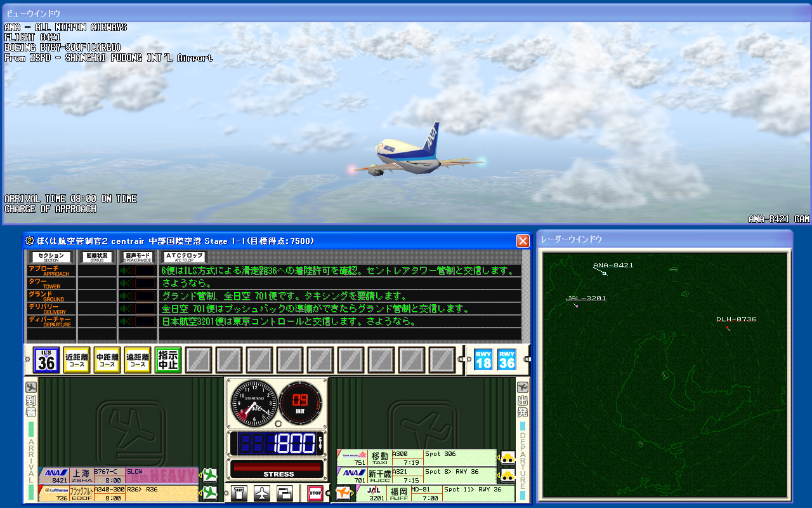Click the 回線状況 STATUS column header
The width and height of the screenshot is (812, 508).
point(97,257)
